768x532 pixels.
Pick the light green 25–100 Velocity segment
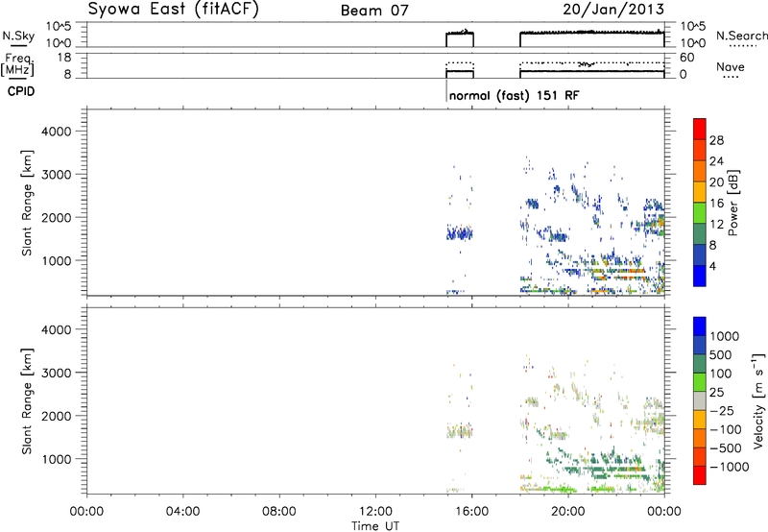tap(700, 382)
